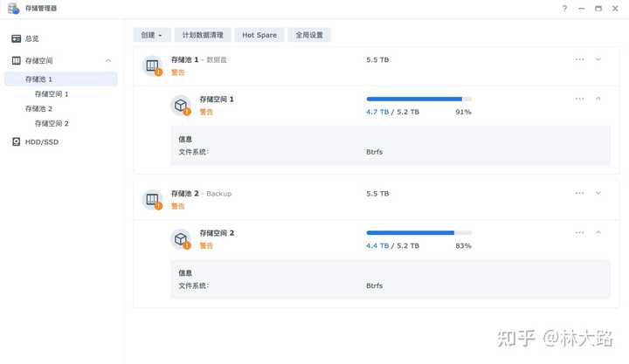Expand the 存储池 1 panel chevron
The width and height of the screenshot is (629, 364).
pos(598,59)
